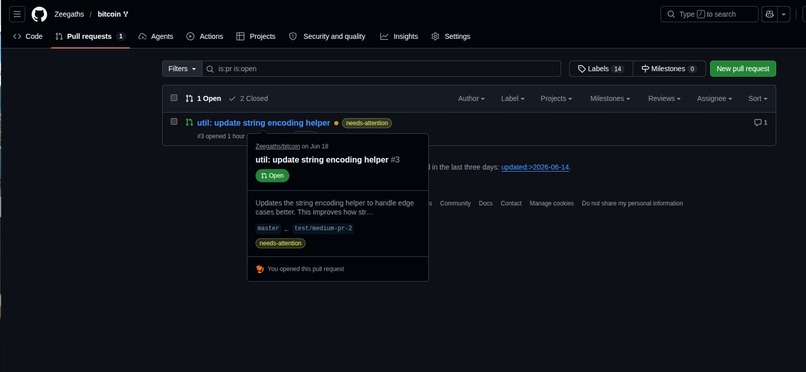Select the Pull requests tab
Viewport: 806px width, 372px height.
coord(90,36)
